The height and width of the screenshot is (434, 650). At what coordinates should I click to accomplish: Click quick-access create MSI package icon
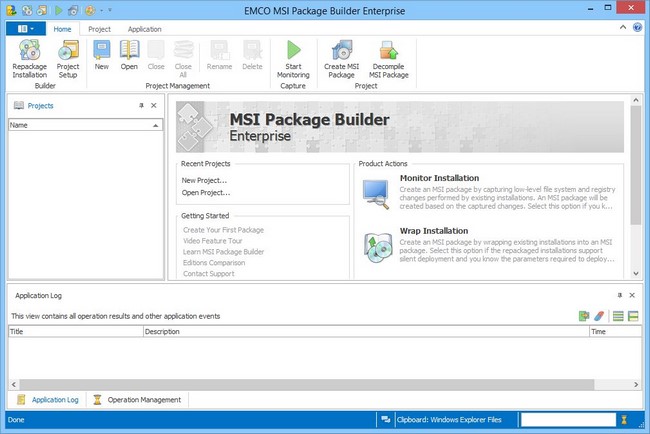coord(73,10)
